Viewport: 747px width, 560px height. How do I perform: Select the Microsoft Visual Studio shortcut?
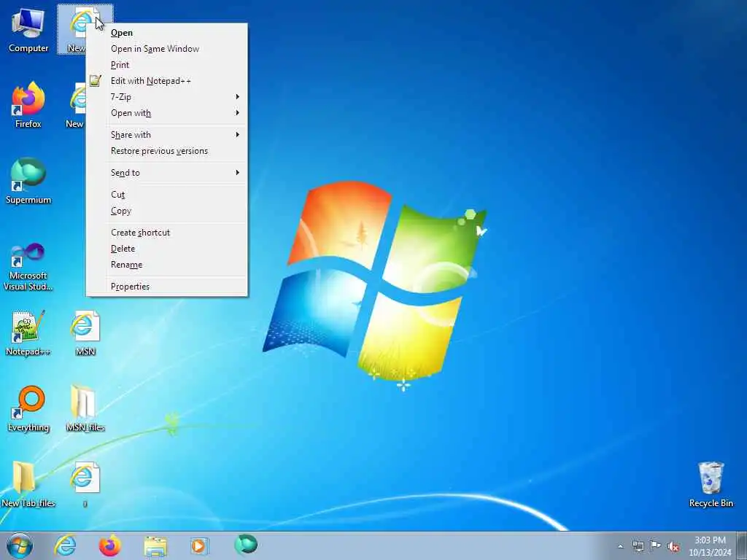tap(28, 267)
